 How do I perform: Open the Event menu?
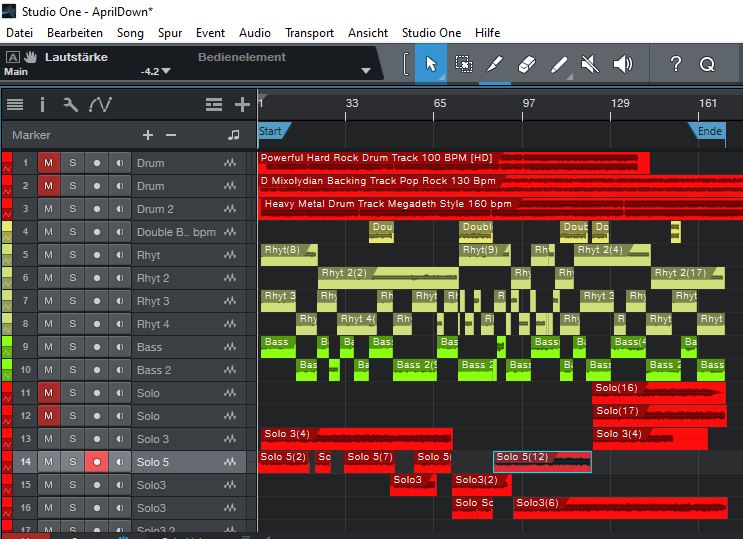[x=210, y=33]
